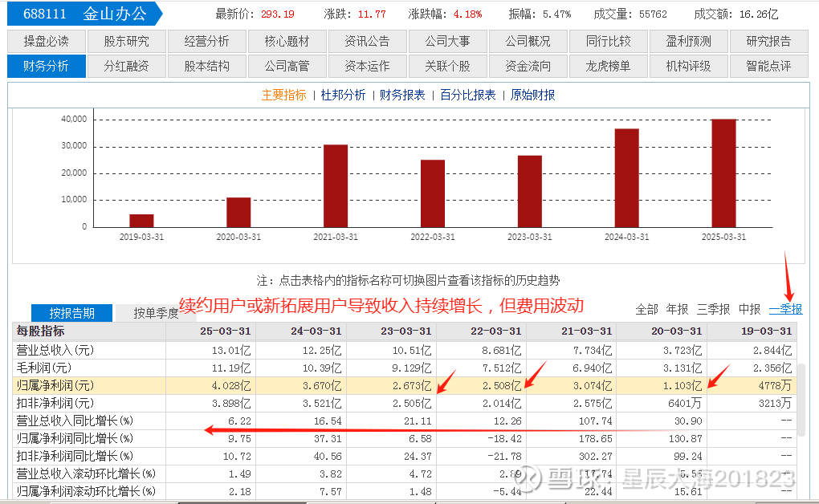Click 营业总收入同比增长(%) indicator name
The height and width of the screenshot is (504, 819).
click(75, 421)
